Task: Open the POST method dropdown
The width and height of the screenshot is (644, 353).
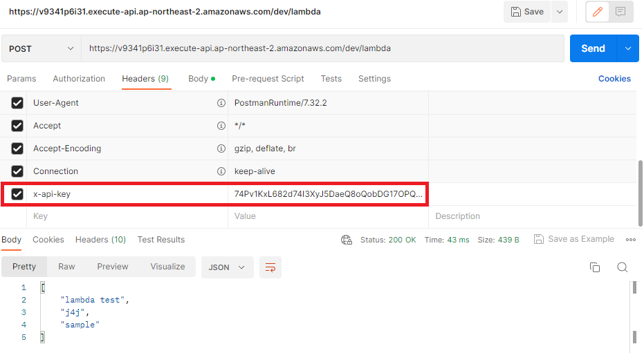Action: [41, 48]
